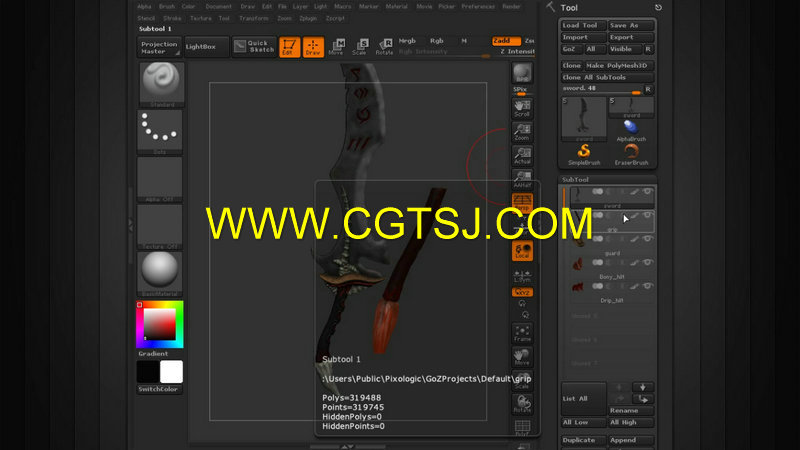
Task: Toggle visibility eye of Drip_hilt subtool
Action: pos(647,286)
